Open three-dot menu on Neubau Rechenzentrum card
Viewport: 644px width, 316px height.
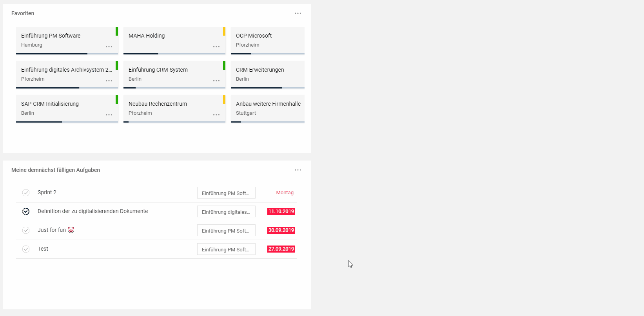pos(216,115)
